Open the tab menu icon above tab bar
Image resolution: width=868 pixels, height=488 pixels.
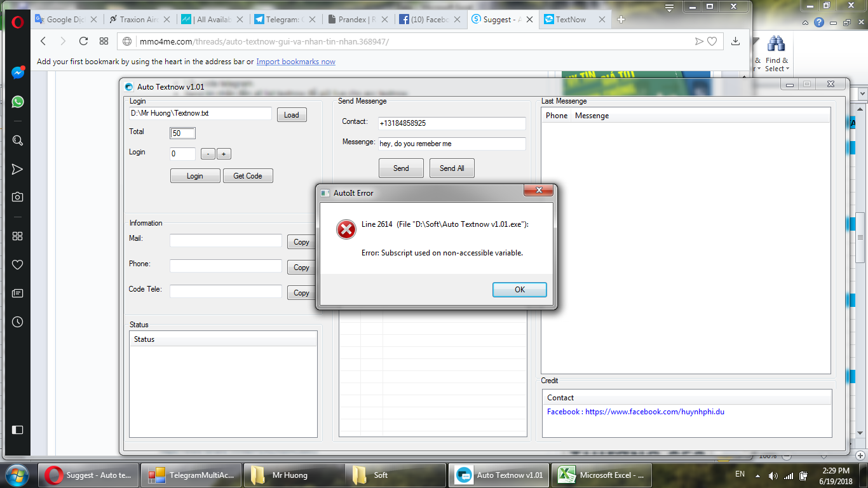(669, 7)
